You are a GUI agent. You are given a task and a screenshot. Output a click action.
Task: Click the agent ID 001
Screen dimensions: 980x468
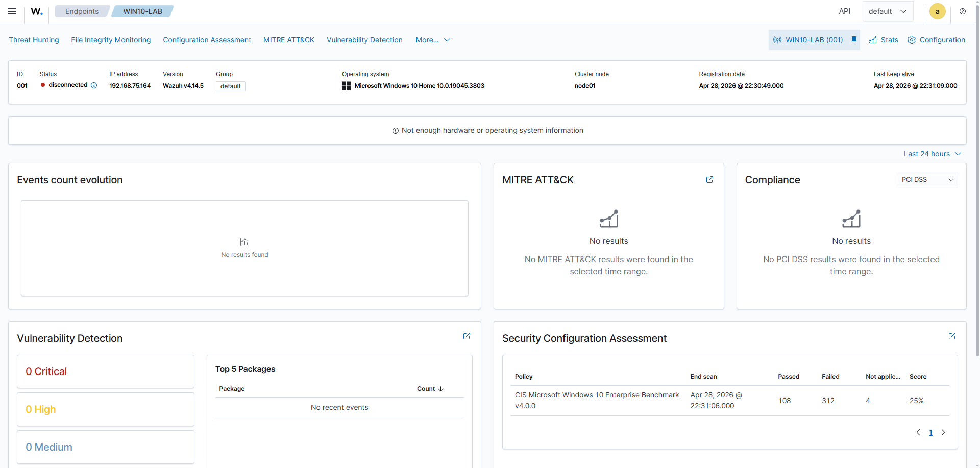22,86
